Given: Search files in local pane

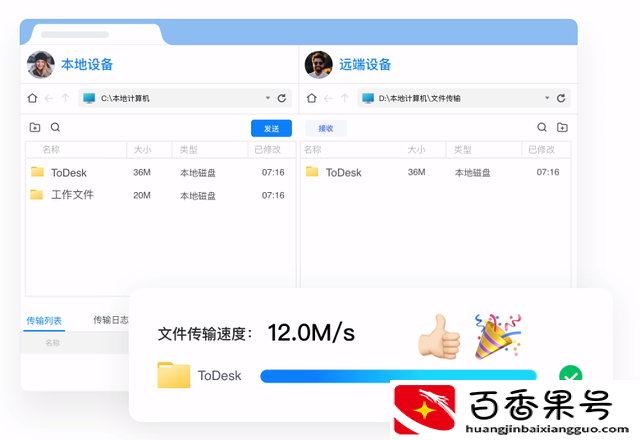Looking at the screenshot, I should 56,127.
